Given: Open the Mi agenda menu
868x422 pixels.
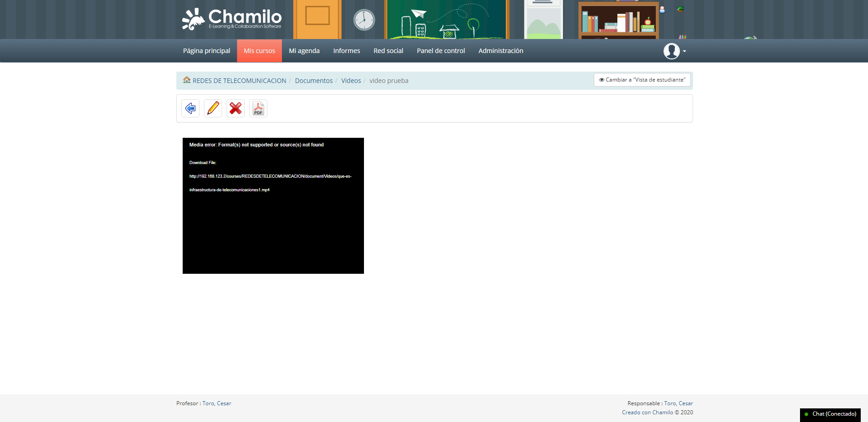Looking at the screenshot, I should pyautogui.click(x=304, y=50).
